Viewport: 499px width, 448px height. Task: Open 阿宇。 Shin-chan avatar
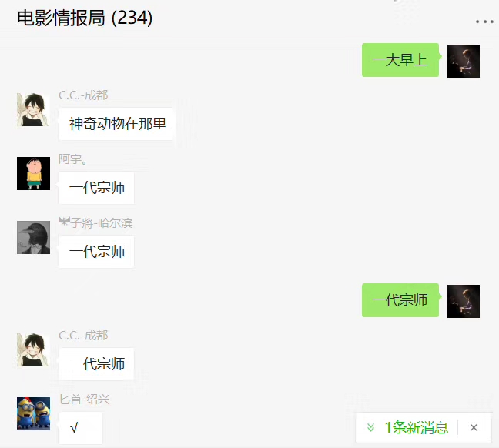pyautogui.click(x=33, y=173)
